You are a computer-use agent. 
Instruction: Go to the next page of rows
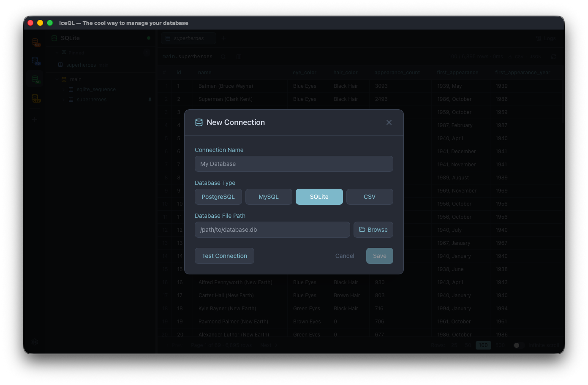(269, 345)
